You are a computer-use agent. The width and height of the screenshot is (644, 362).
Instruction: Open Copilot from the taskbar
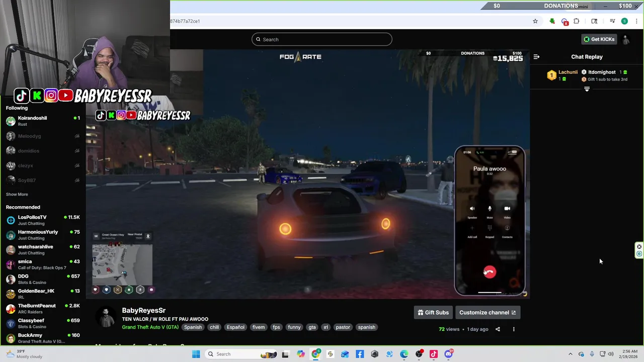tap(301, 354)
